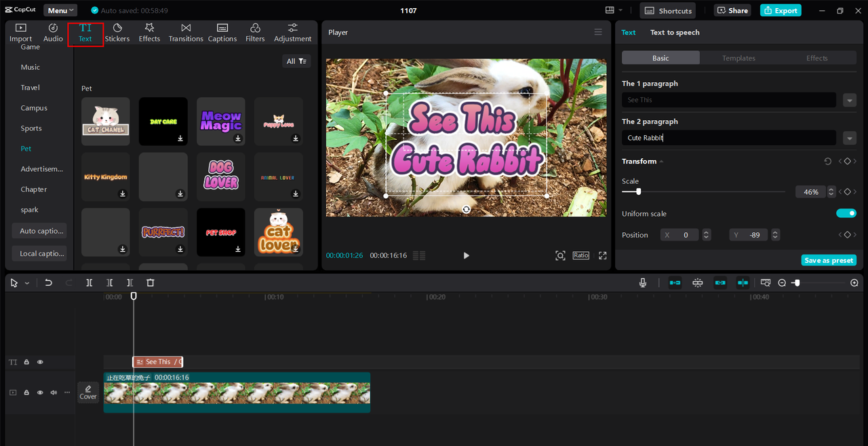Image resolution: width=868 pixels, height=446 pixels.
Task: Open the Captions panel
Action: pos(222,33)
